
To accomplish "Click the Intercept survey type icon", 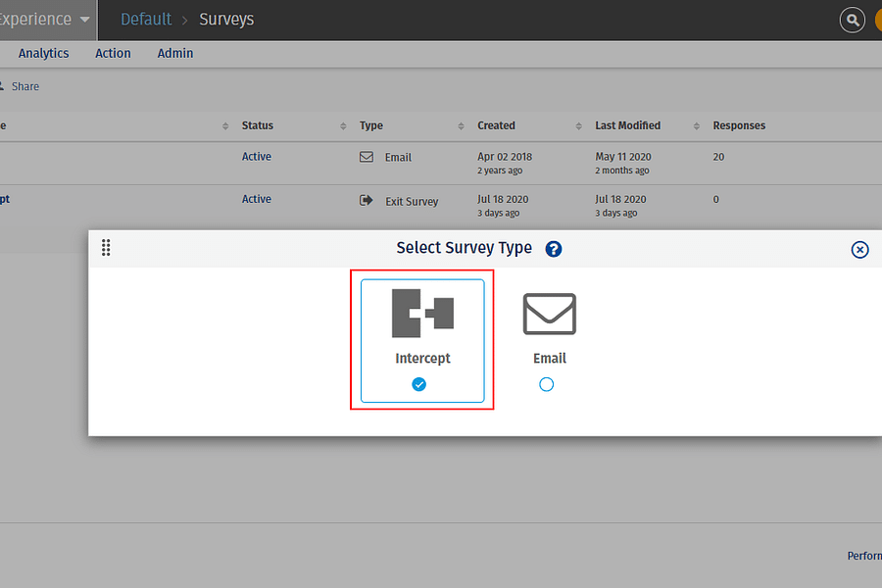I will click(422, 314).
